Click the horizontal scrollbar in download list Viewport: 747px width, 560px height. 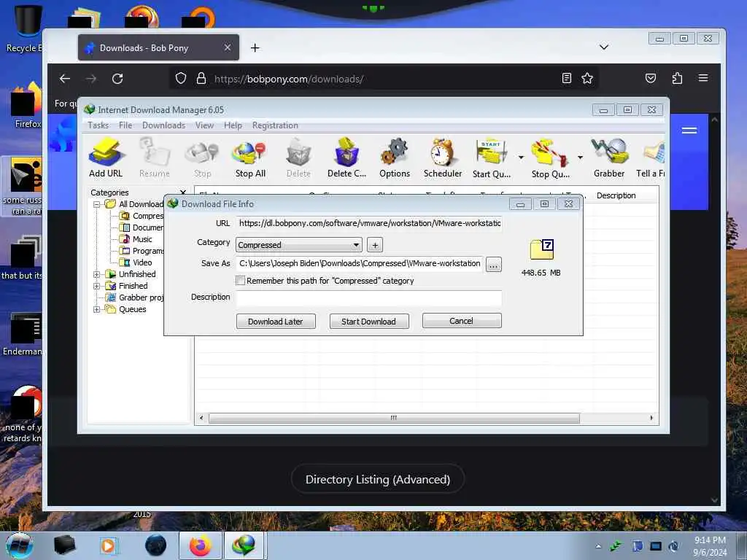394,418
